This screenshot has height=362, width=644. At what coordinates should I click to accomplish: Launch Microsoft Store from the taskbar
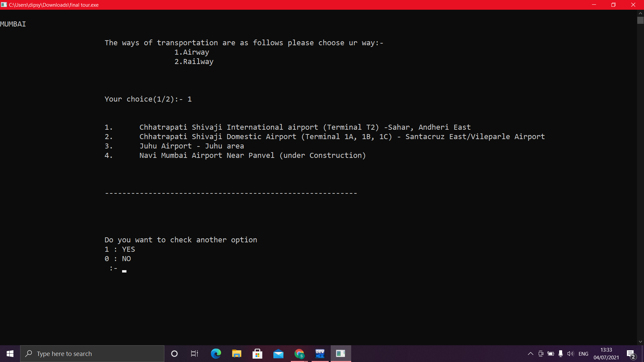click(x=257, y=354)
